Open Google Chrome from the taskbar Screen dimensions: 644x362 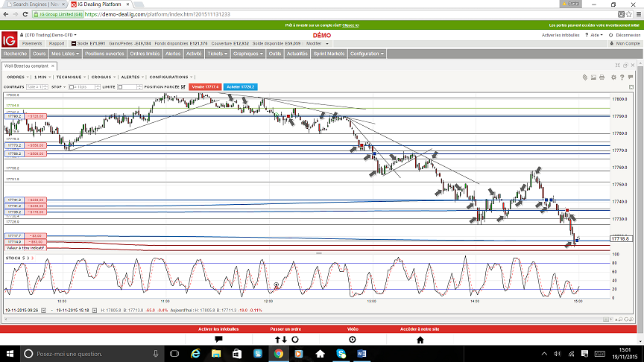[278, 354]
